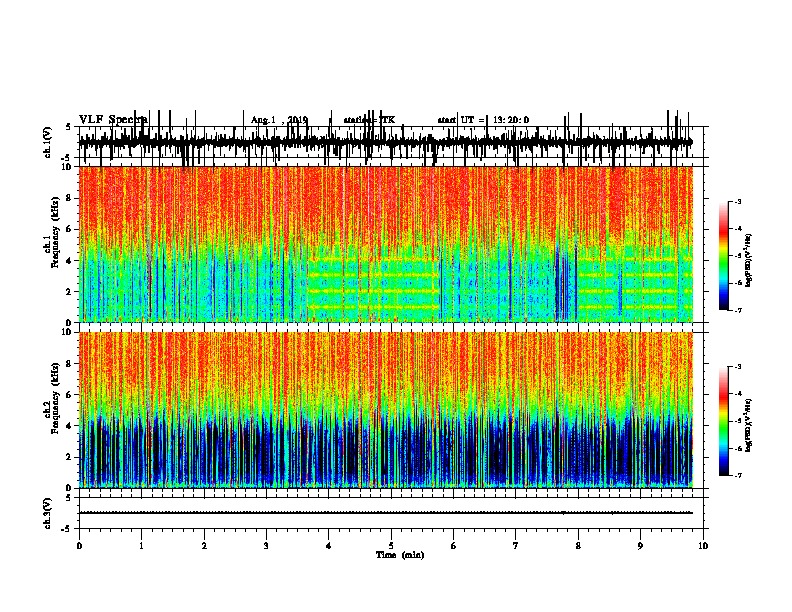Click the '6' kHz tick on ch.1 frequency axis
The image size is (792, 612).
click(x=69, y=229)
